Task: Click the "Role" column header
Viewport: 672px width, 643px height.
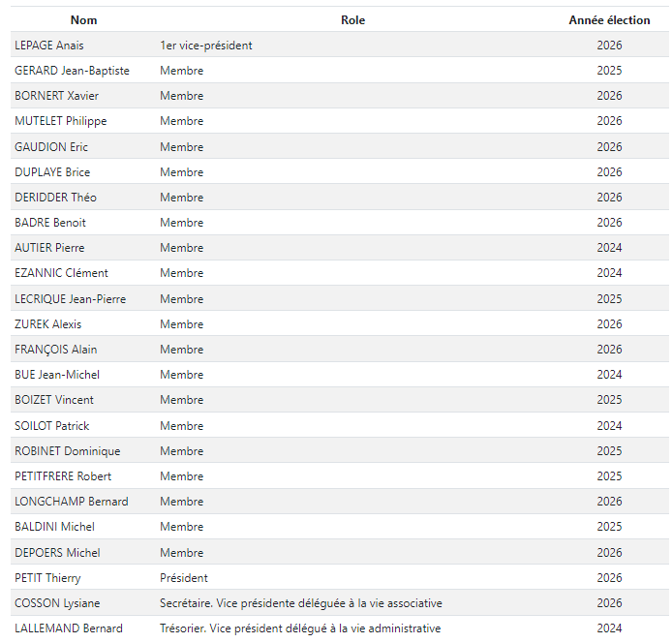Action: tap(352, 20)
